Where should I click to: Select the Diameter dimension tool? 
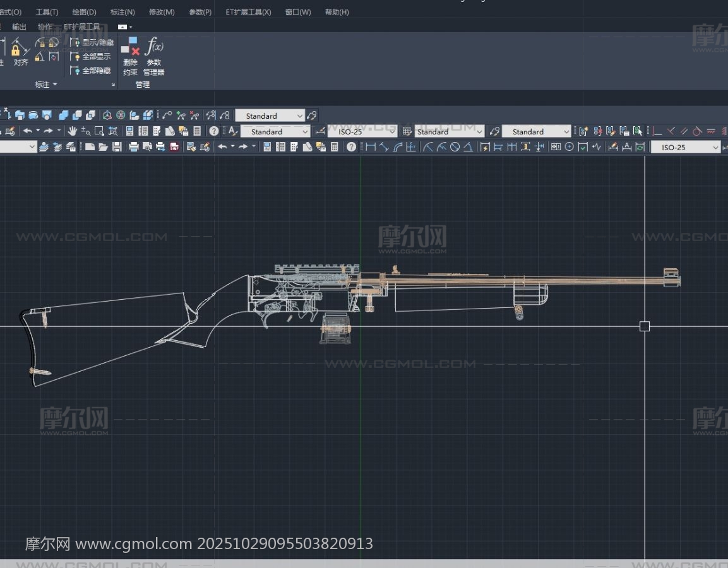455,147
